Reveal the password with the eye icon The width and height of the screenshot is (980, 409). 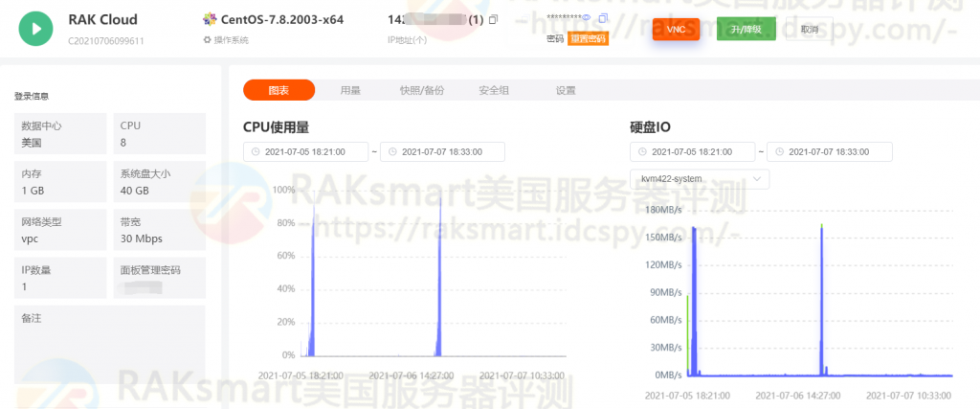point(587,17)
